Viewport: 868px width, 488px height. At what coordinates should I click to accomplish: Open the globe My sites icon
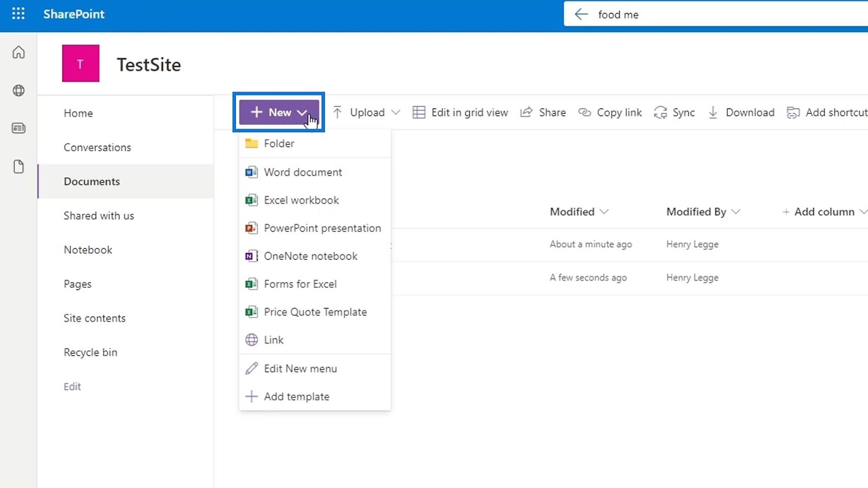tap(18, 91)
